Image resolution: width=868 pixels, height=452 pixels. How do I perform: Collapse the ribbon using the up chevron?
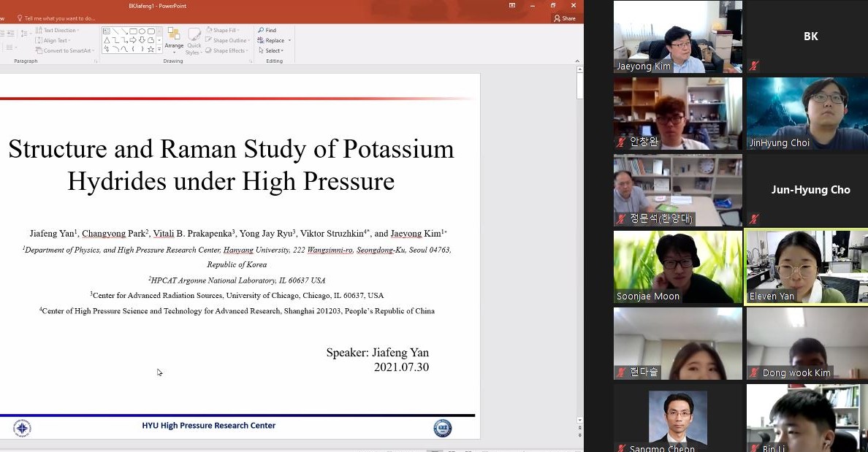point(579,61)
